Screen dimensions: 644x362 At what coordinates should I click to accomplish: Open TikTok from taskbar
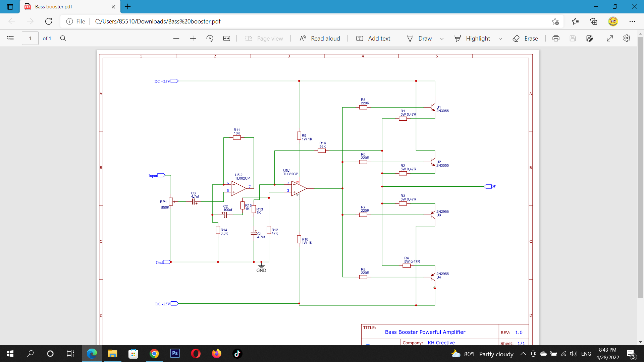point(237,354)
